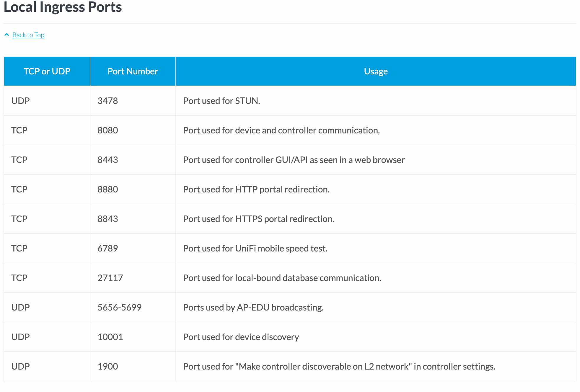Click the Back to Top link
The image size is (580, 392).
pyautogui.click(x=28, y=35)
